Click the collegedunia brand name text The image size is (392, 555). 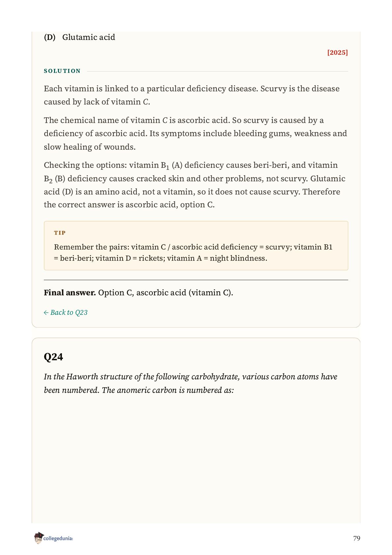(58, 539)
